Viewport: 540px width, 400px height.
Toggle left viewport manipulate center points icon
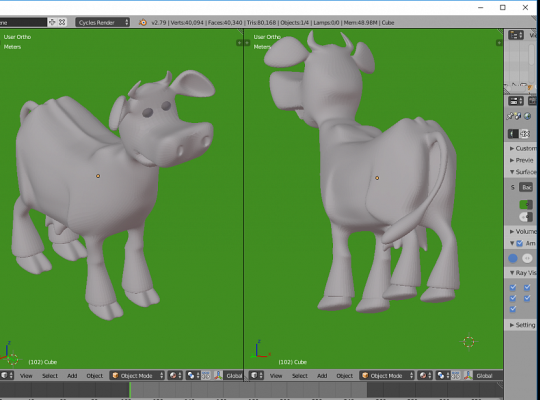pyautogui.click(x=206, y=376)
